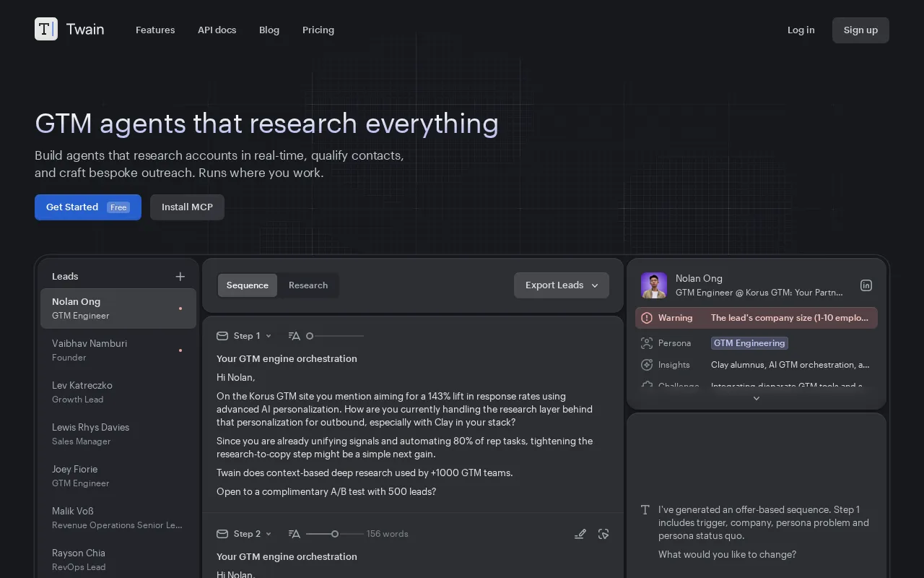Select lead Vaibhav Namburi
Image resolution: width=924 pixels, height=578 pixels.
118,350
